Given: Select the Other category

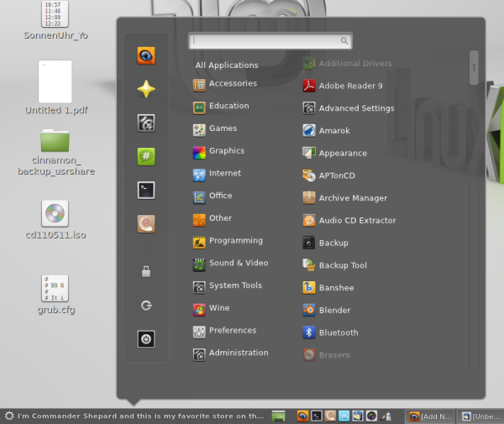Looking at the screenshot, I should point(213,219).
